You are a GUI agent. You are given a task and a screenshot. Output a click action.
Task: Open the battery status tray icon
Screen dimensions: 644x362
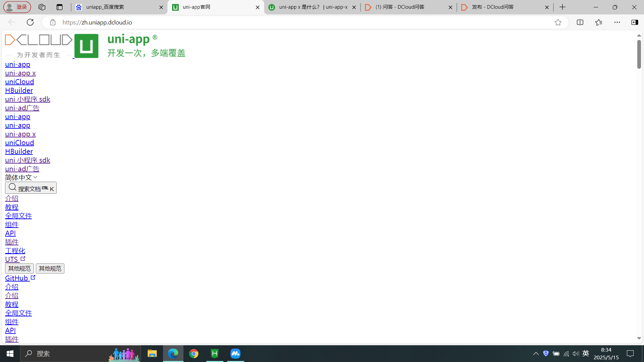coord(556,354)
